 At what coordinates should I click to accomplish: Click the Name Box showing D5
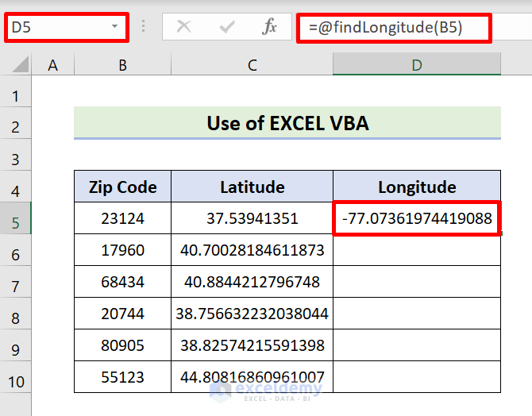[x=67, y=27]
